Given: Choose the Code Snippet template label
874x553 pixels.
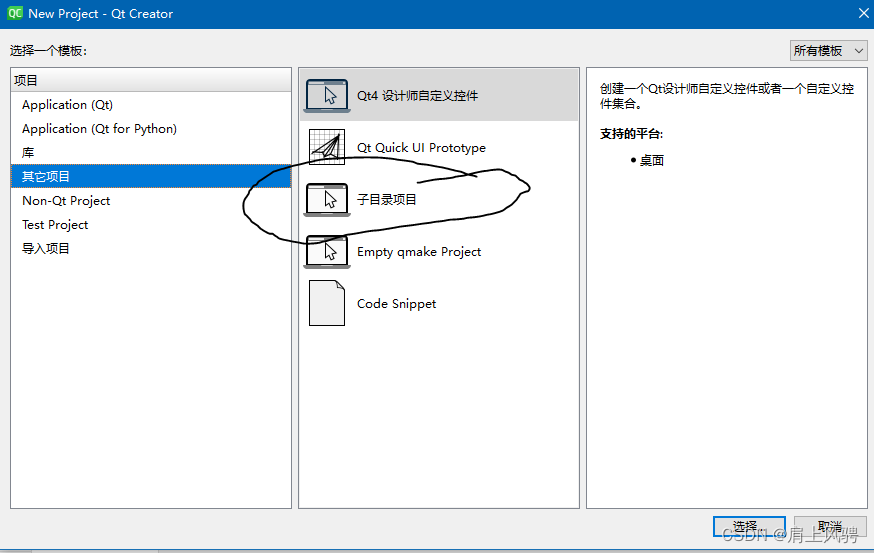Looking at the screenshot, I should point(396,304).
